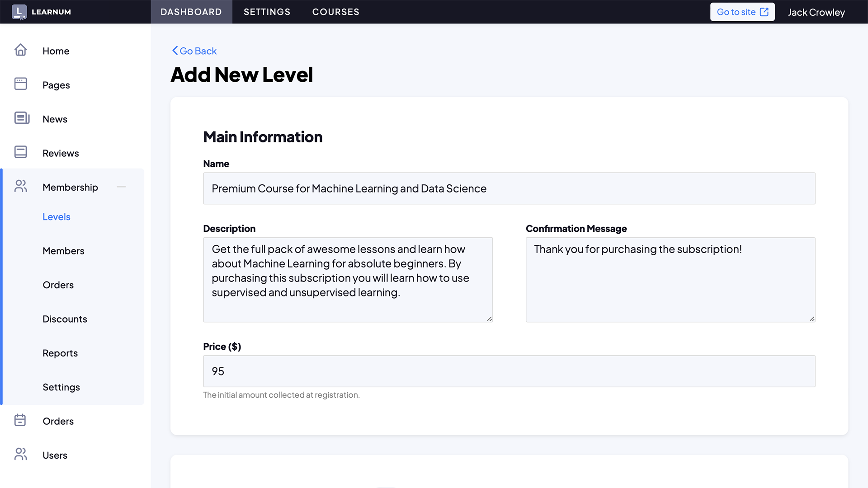868x488 pixels.
Task: Click the Home icon in the sidebar
Action: tap(20, 51)
